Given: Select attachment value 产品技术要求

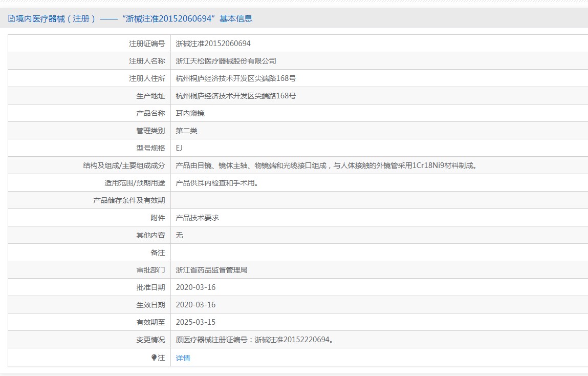Looking at the screenshot, I should [x=197, y=218].
